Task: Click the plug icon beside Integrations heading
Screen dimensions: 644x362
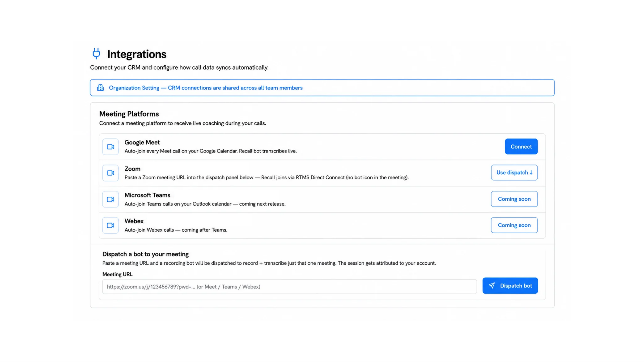Action: click(x=96, y=54)
